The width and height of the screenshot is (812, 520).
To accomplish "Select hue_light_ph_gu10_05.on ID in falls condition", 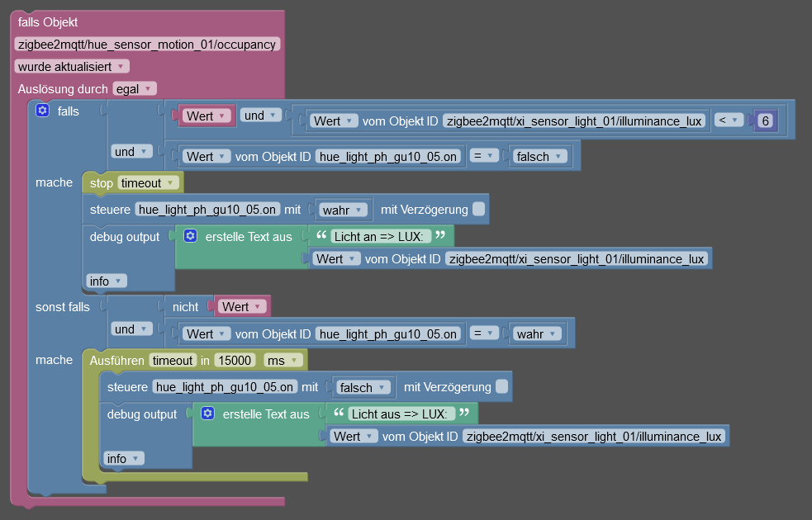I will click(x=388, y=156).
